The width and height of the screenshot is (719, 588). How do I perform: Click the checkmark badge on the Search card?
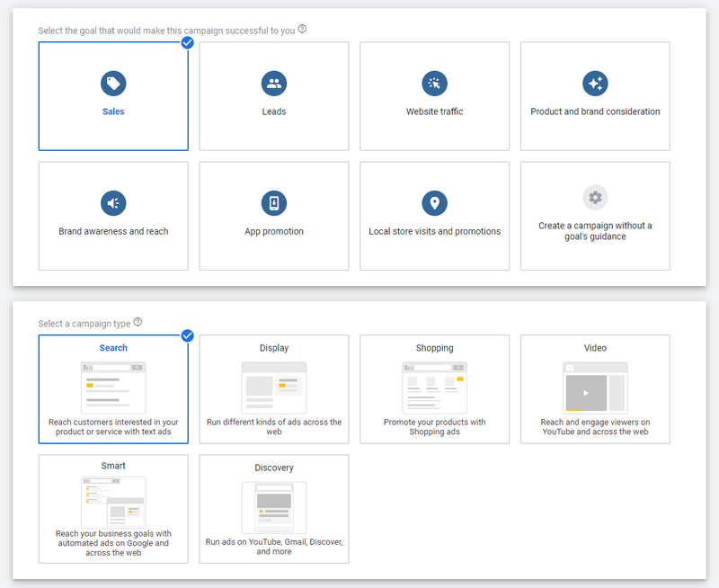(187, 335)
